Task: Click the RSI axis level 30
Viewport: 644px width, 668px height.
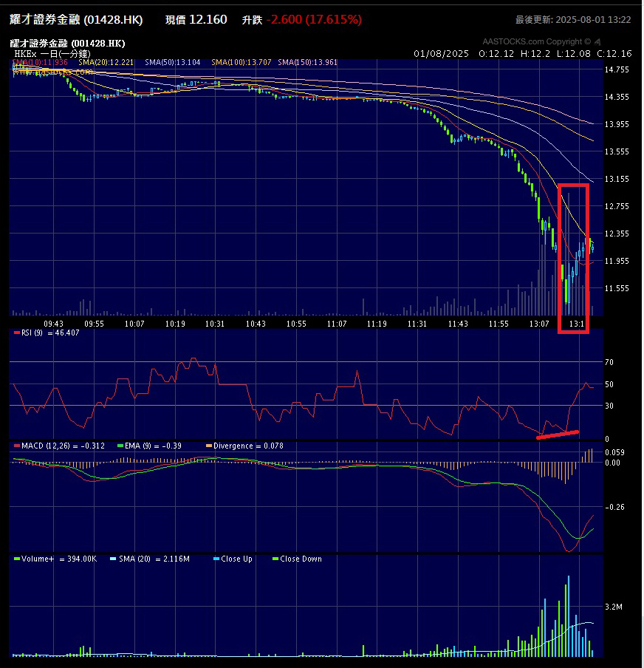Action: 609,406
